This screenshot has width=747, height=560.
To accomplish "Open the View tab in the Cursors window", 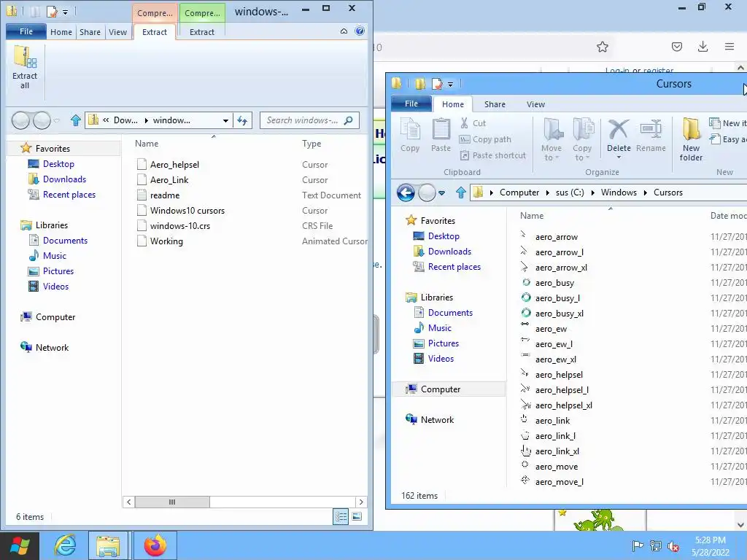I will click(535, 104).
